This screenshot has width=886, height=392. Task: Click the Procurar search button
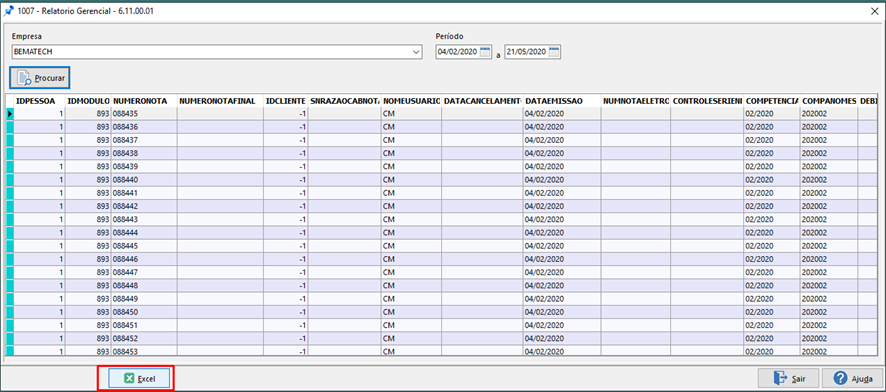40,78
